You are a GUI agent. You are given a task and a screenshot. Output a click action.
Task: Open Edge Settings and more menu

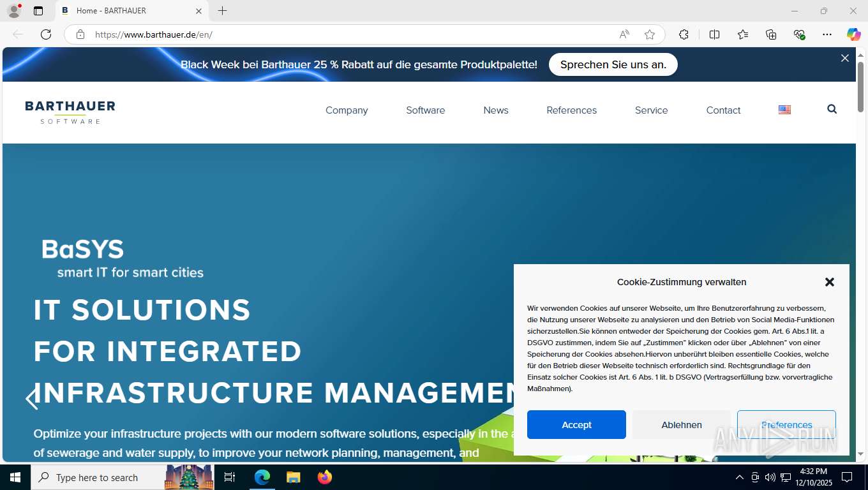tap(827, 34)
